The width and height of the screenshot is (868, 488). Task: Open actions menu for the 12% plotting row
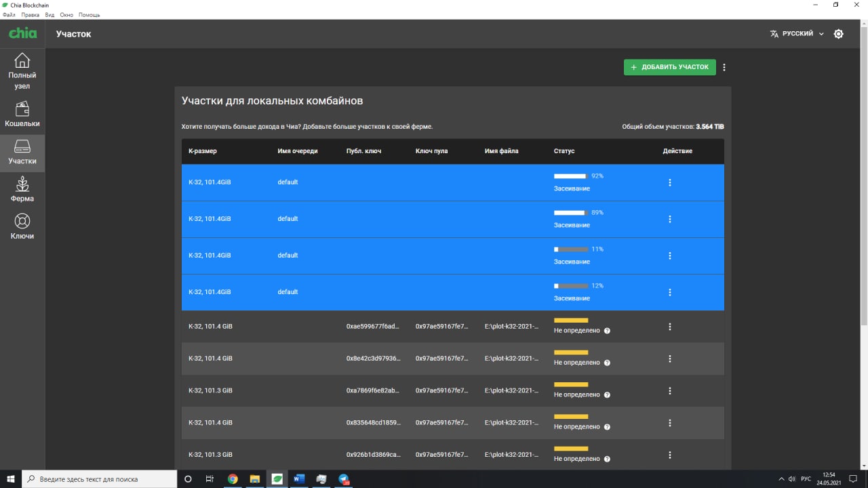(x=670, y=292)
